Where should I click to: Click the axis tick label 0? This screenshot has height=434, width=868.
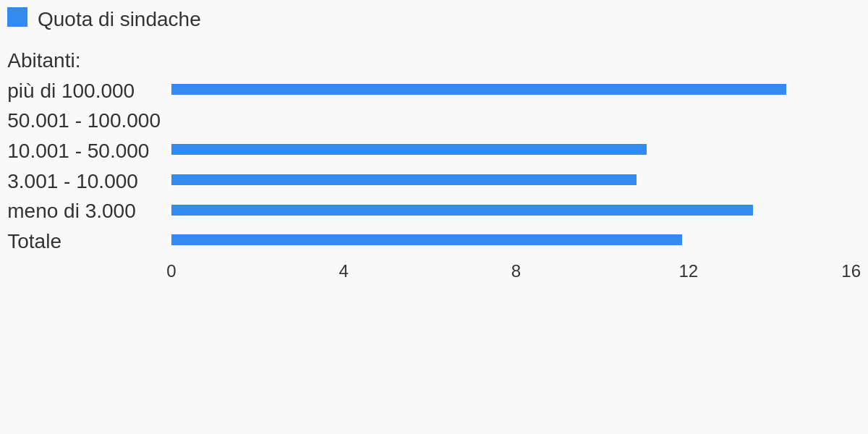click(x=171, y=271)
